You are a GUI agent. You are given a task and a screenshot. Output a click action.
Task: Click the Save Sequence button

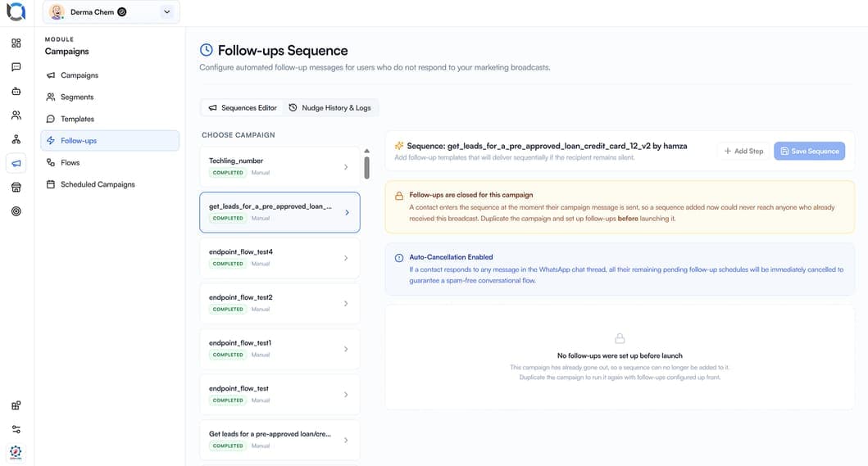pyautogui.click(x=809, y=151)
